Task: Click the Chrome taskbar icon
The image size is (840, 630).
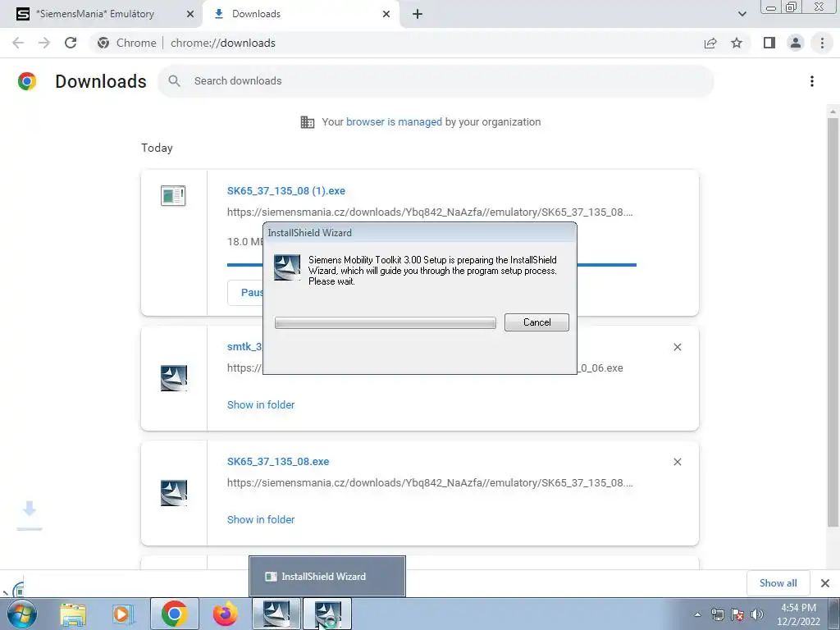Action: 174,614
